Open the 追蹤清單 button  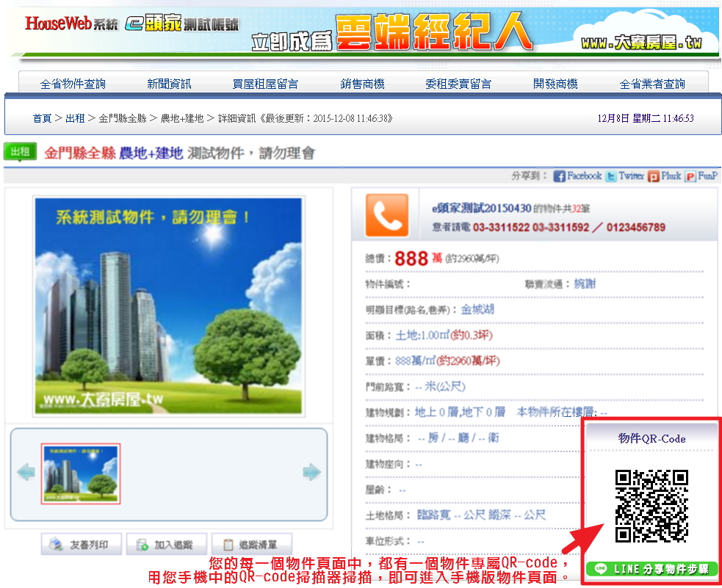point(251,544)
